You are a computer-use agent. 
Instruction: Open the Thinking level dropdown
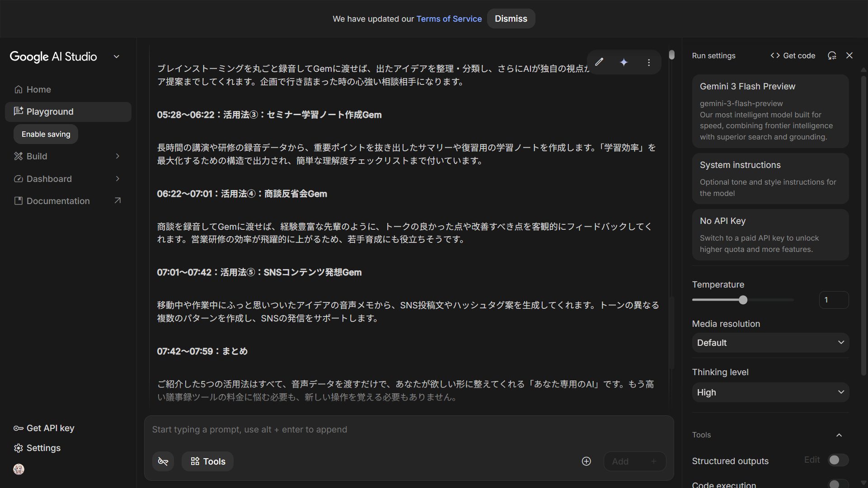[x=770, y=392]
